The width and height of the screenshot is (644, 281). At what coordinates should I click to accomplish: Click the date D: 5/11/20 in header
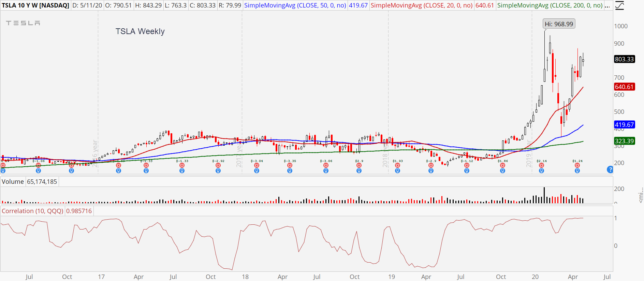click(x=87, y=5)
